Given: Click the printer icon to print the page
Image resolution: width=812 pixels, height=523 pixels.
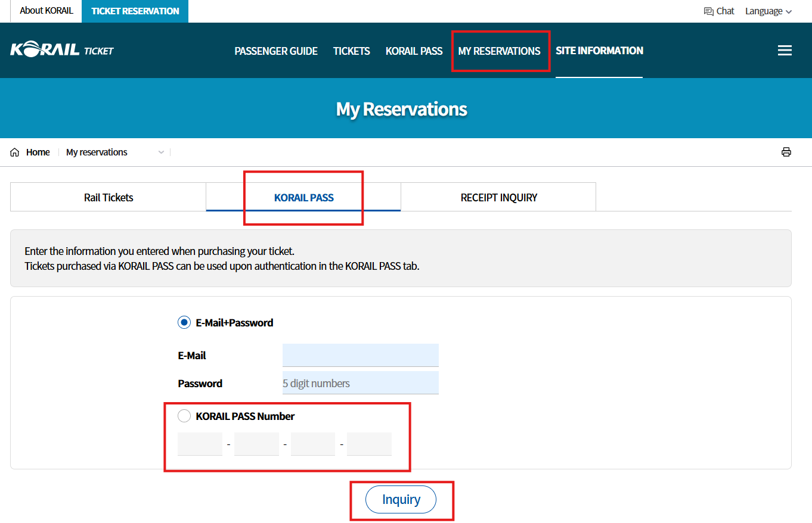Looking at the screenshot, I should [x=786, y=152].
